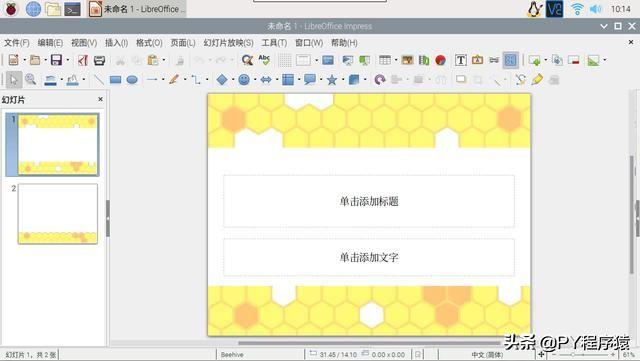640x361 pixels.
Task: Select slide 1 thumbnail
Action: tap(58, 145)
